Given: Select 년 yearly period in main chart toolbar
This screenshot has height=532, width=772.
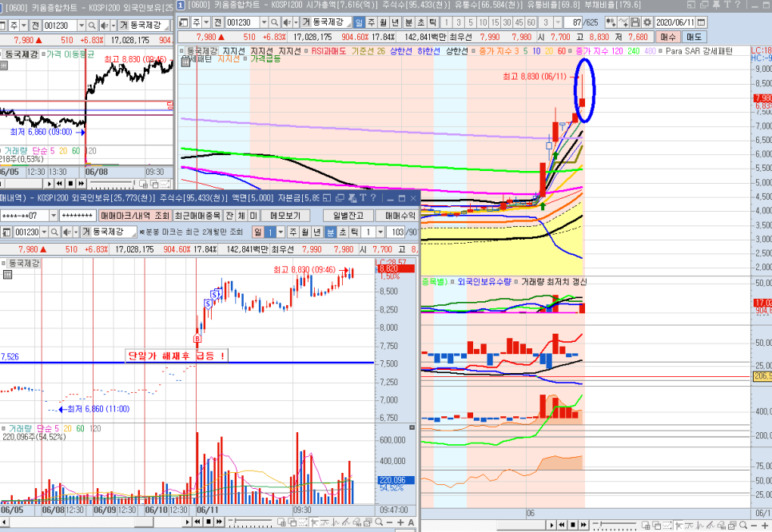Looking at the screenshot, I should 396,22.
